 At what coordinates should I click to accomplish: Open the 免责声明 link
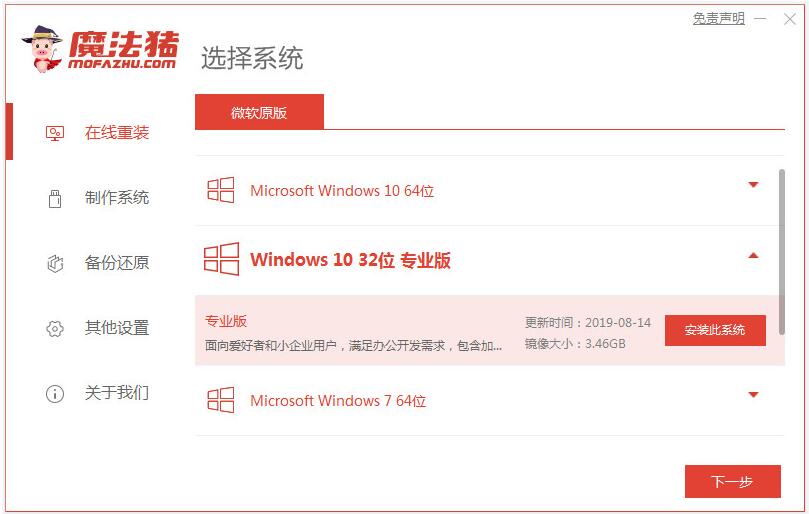tap(719, 19)
